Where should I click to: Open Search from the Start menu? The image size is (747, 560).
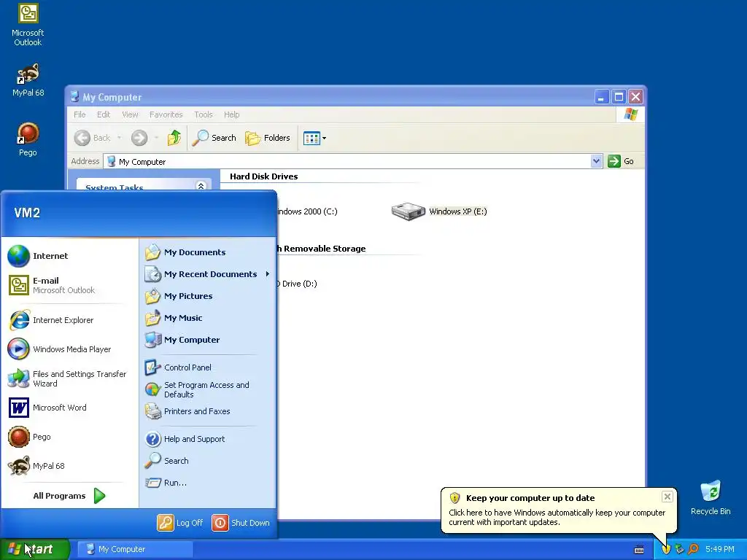208,461
